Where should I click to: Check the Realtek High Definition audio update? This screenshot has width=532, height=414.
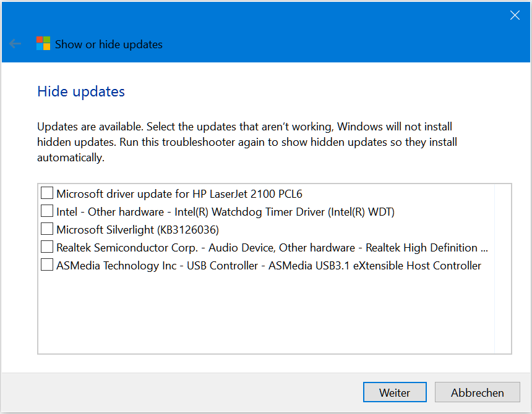[x=47, y=247]
